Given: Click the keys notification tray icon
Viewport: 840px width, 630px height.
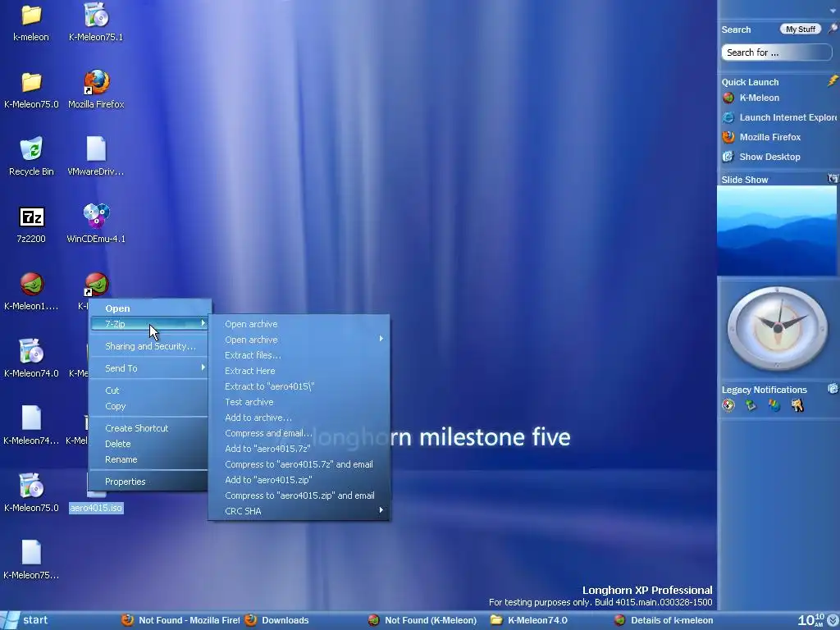Looking at the screenshot, I should coord(797,405).
